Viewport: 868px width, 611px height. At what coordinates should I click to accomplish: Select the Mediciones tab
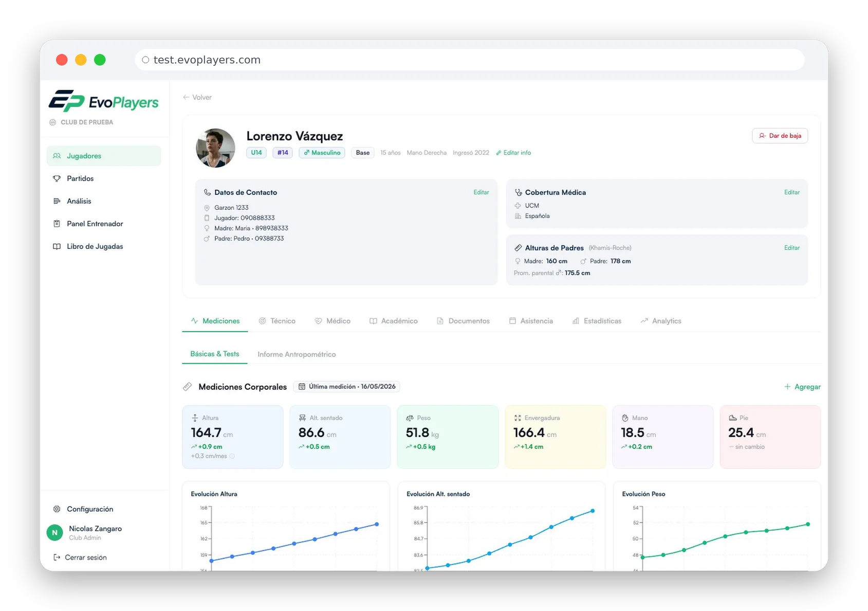coord(215,321)
